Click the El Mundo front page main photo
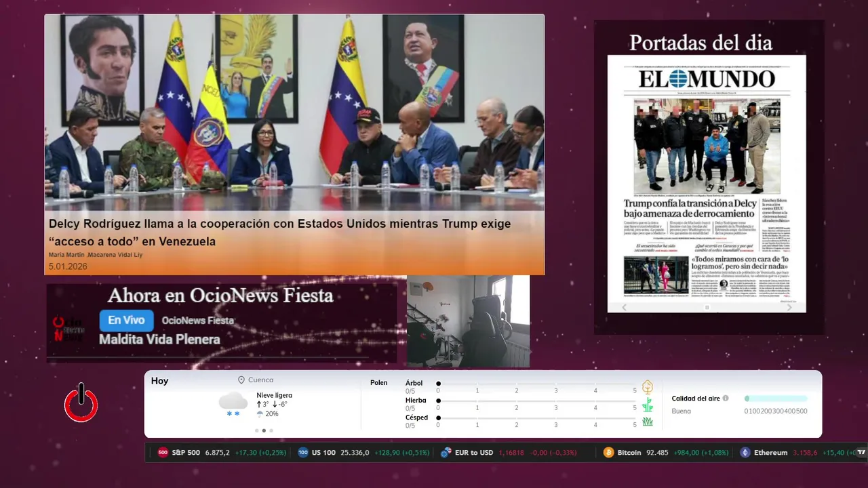This screenshot has height=488, width=868. click(x=707, y=147)
